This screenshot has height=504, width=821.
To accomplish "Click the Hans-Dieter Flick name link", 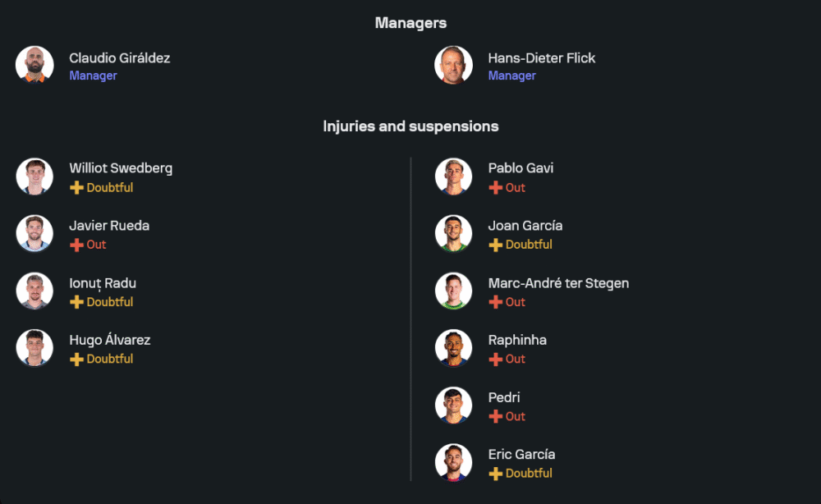I will coord(541,58).
